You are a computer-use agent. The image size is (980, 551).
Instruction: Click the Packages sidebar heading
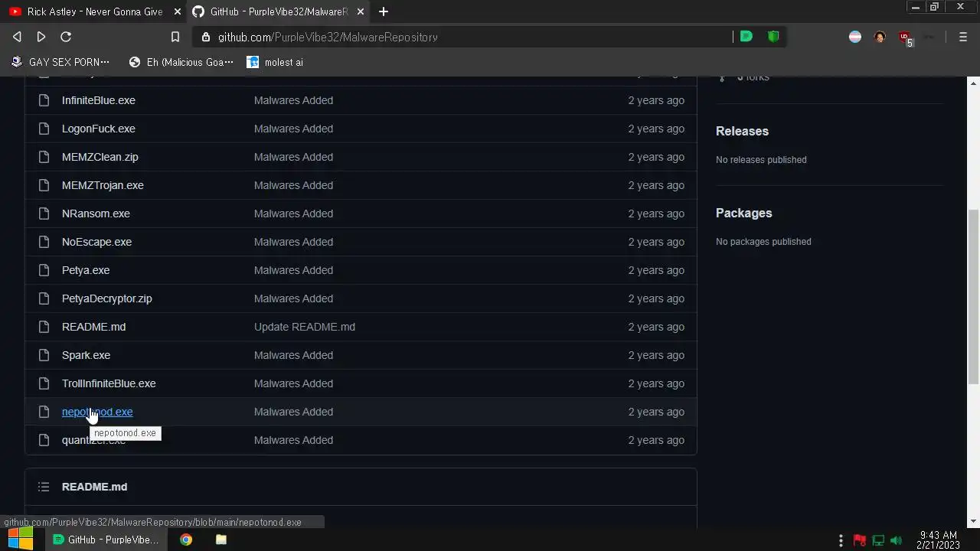click(743, 213)
